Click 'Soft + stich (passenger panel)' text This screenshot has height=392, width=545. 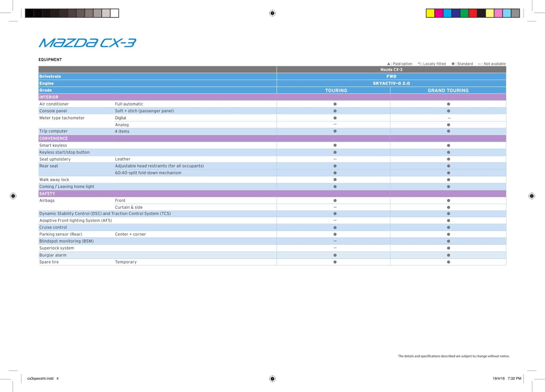pos(144,111)
